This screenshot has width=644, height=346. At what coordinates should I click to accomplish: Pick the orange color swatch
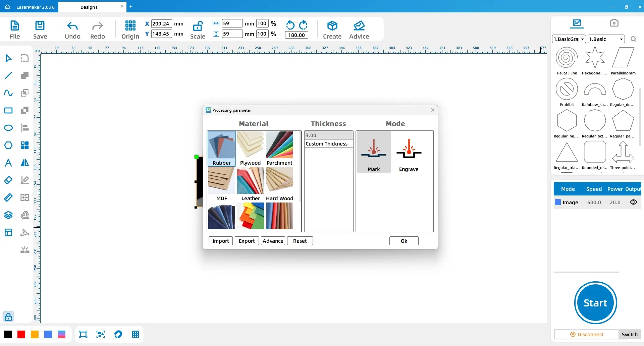coord(35,334)
